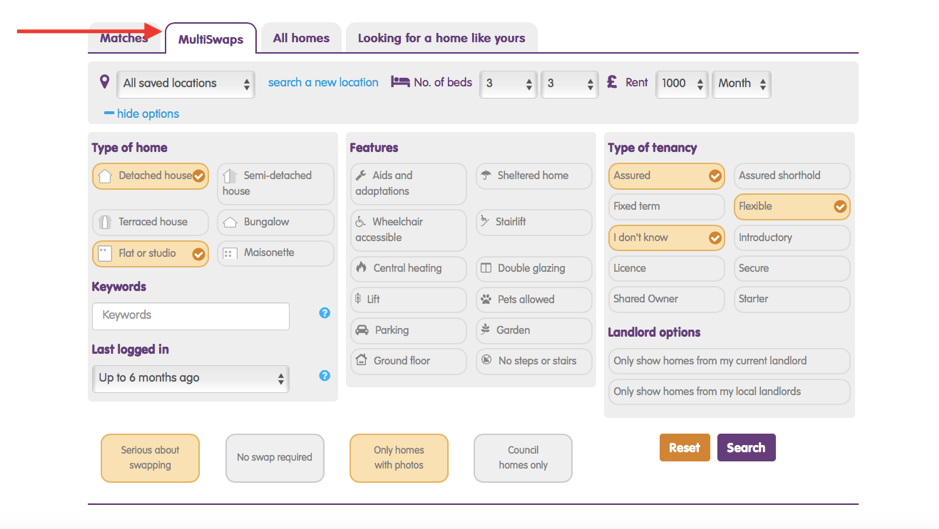Image resolution: width=939 pixels, height=529 pixels.
Task: Deselect the Flexible tenancy type
Action: [792, 207]
